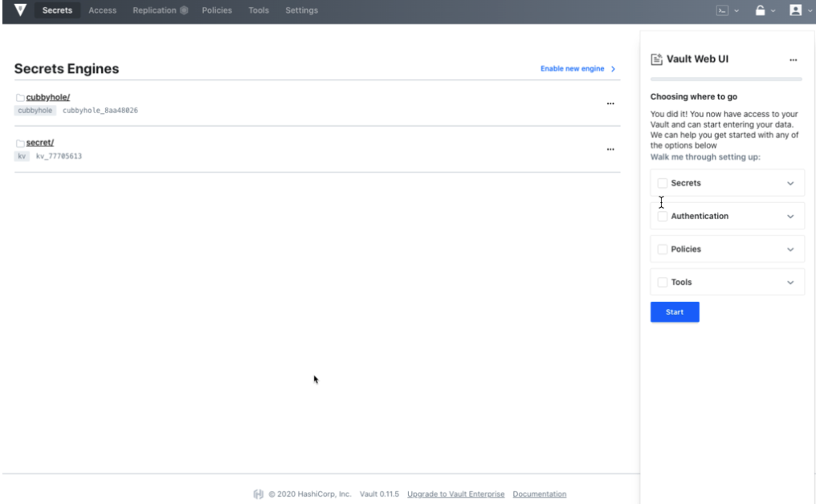The image size is (816, 504).
Task: Open the secret/ secrets engine link
Action: (40, 143)
